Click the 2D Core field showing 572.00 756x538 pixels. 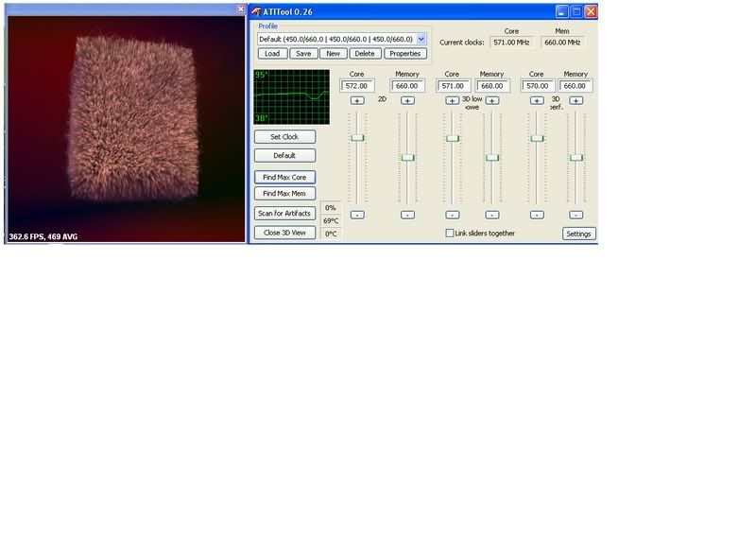point(357,86)
